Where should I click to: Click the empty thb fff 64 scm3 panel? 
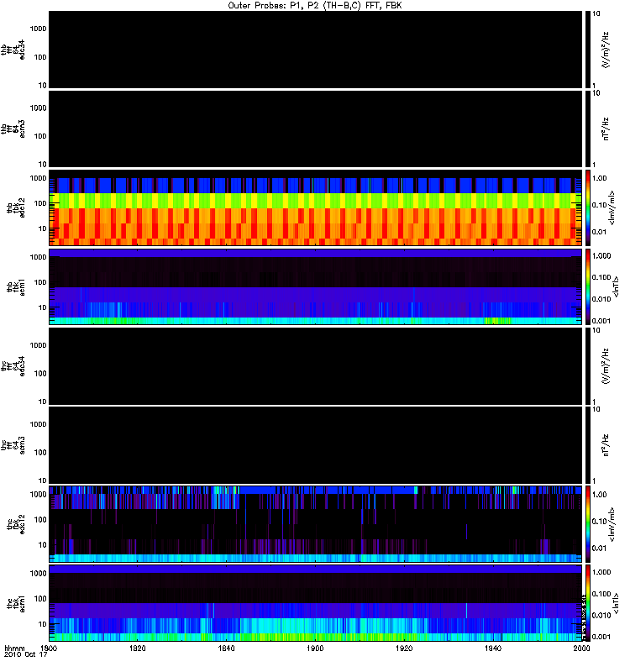316,129
